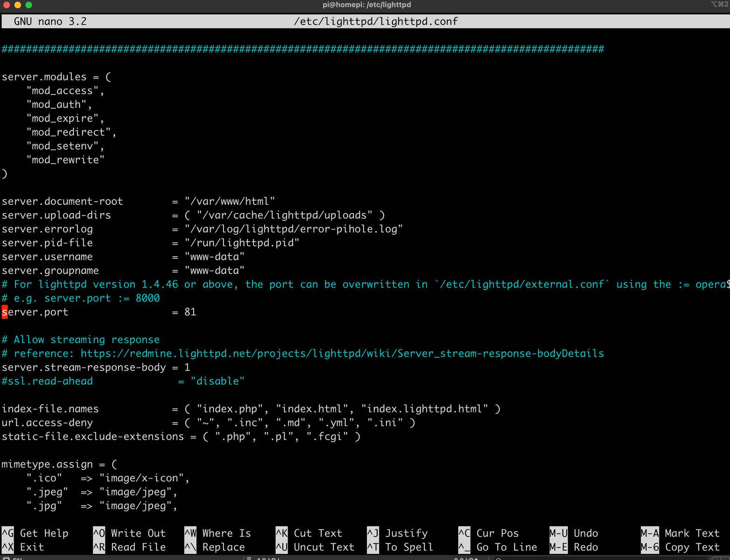Click the green maximize window button
The width and height of the screenshot is (730, 560).
coord(29,5)
